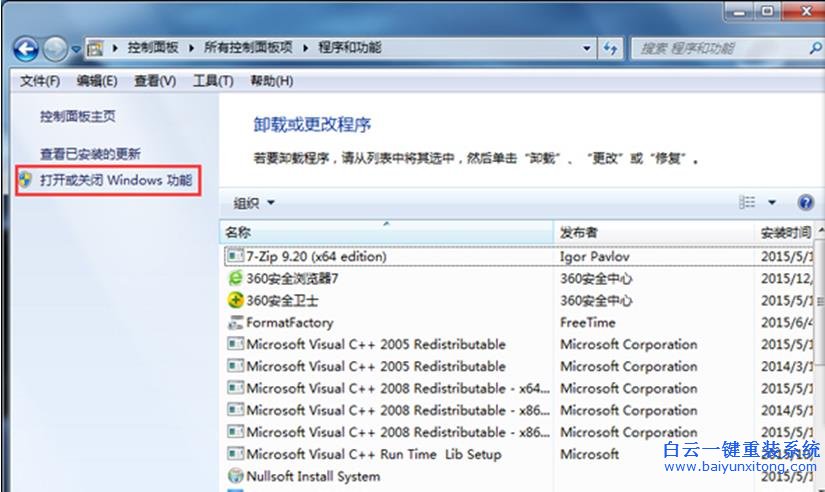The height and width of the screenshot is (492, 825).
Task: Click the Nullsoft Install System icon
Action: [235, 476]
